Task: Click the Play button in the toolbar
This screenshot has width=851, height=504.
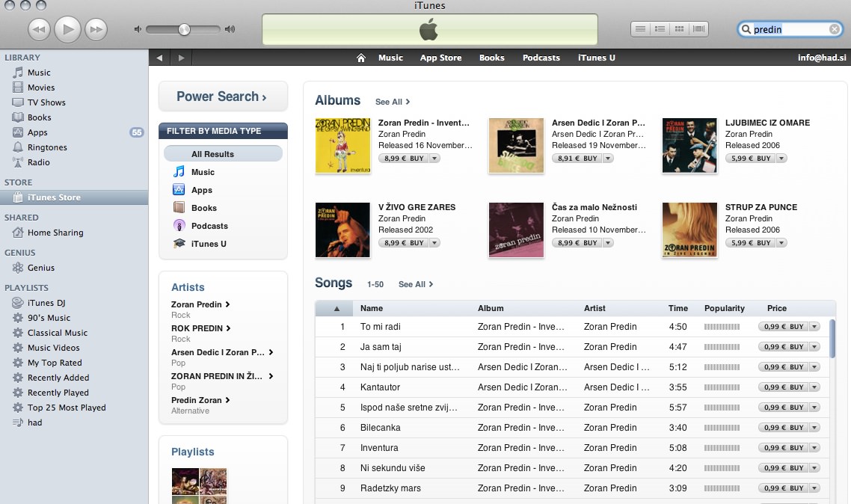Action: pos(67,29)
